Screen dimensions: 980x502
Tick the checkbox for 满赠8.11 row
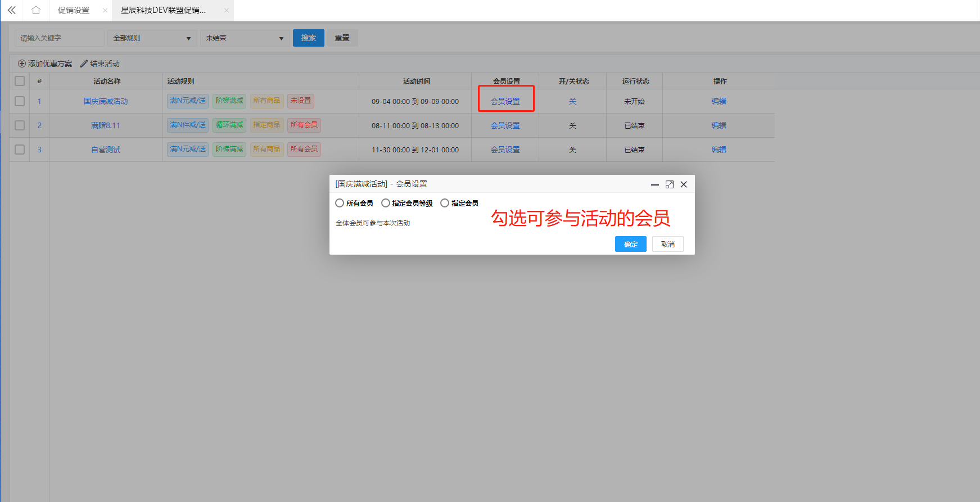(x=20, y=125)
